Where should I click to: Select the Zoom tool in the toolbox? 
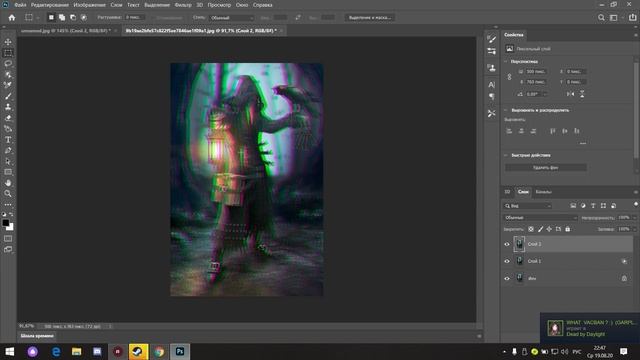8,193
